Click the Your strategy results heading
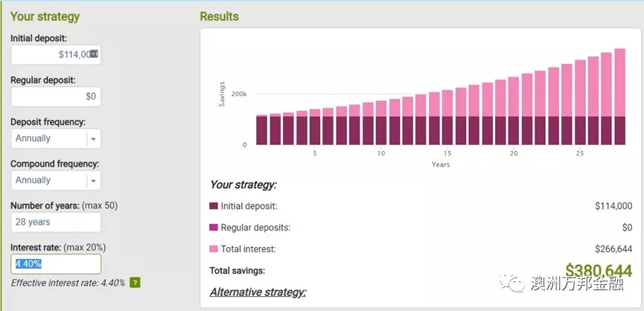644x311 pixels. pos(243,185)
